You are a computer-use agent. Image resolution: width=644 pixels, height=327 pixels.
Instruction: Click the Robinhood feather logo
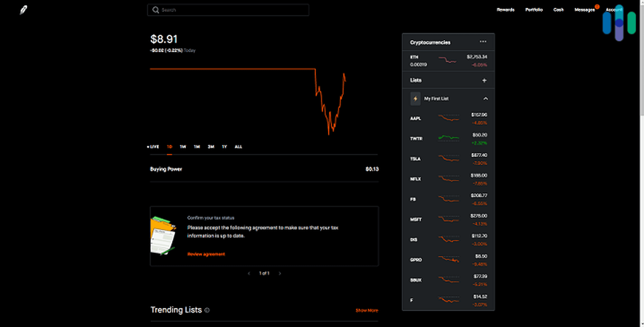click(x=24, y=10)
